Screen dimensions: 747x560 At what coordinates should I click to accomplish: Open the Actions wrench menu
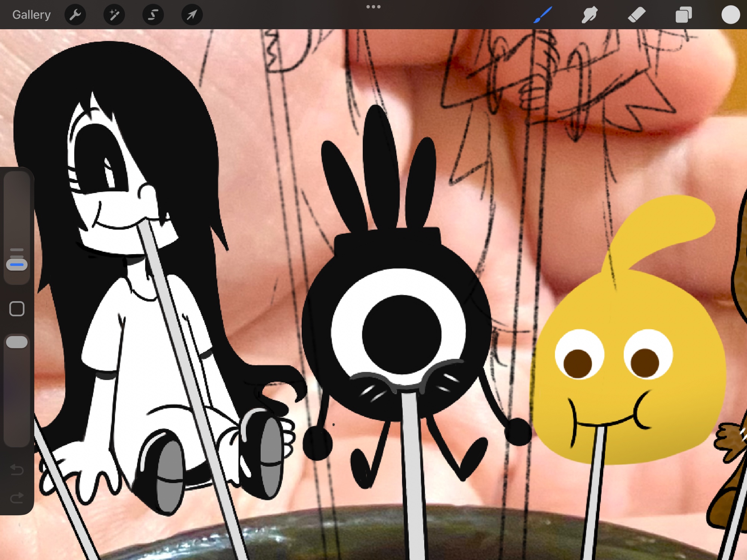coord(75,15)
